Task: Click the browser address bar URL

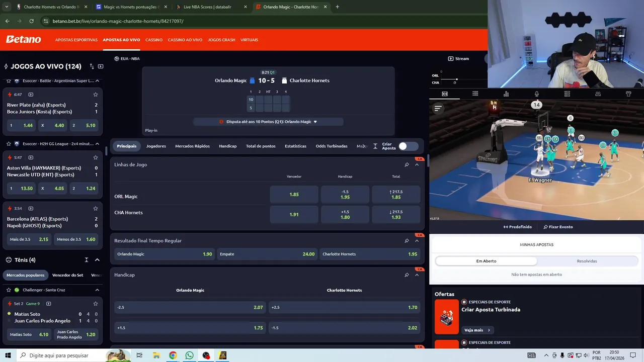Action: 118,21
